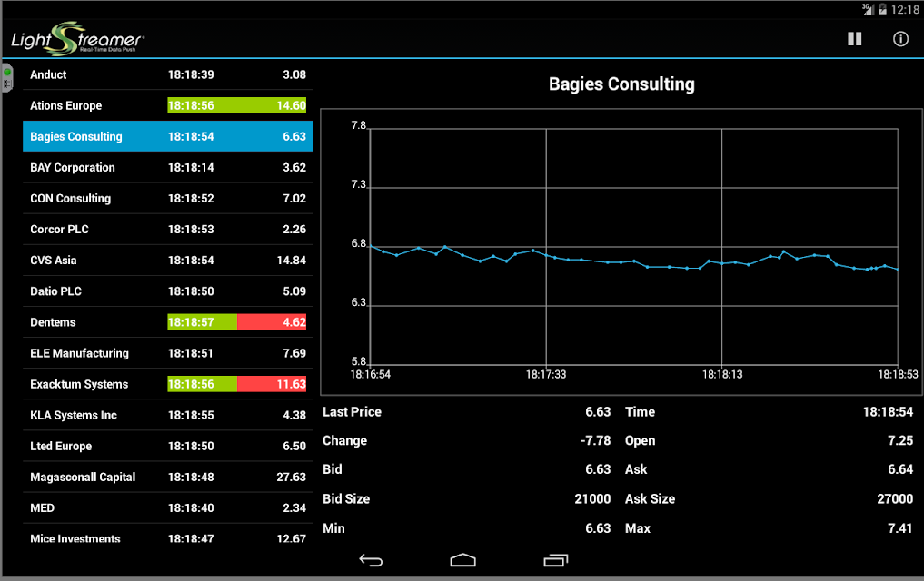Choose CON Consulting from the list
Screen dimensions: 924x581
pos(168,199)
